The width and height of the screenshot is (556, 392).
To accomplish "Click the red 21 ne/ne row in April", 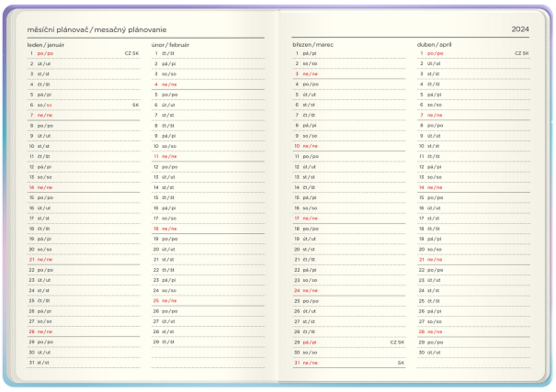I will click(473, 260).
